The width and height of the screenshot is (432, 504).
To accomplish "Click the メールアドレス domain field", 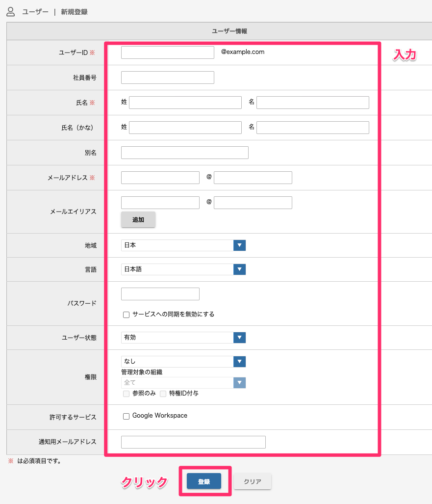I will pyautogui.click(x=253, y=178).
